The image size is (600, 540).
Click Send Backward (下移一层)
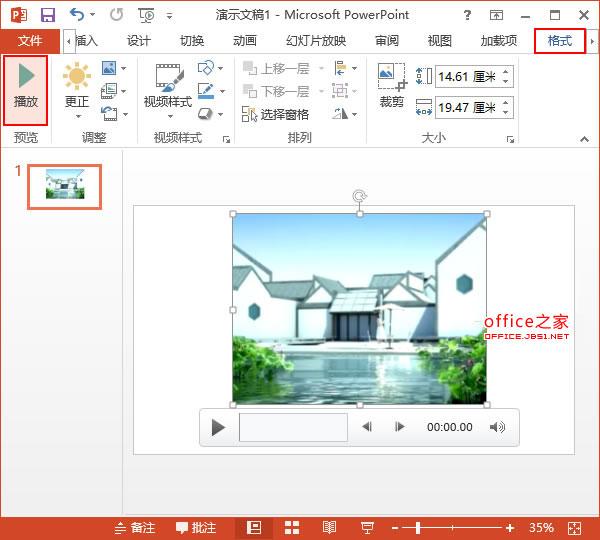tap(277, 91)
